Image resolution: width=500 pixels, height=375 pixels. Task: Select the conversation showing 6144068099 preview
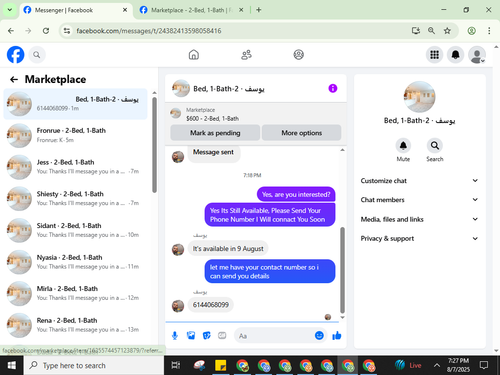point(75,104)
